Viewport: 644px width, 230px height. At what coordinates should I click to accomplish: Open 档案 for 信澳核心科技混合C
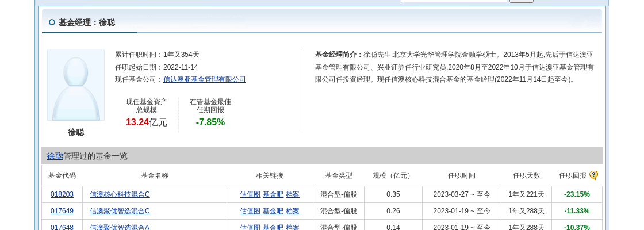[x=293, y=194]
